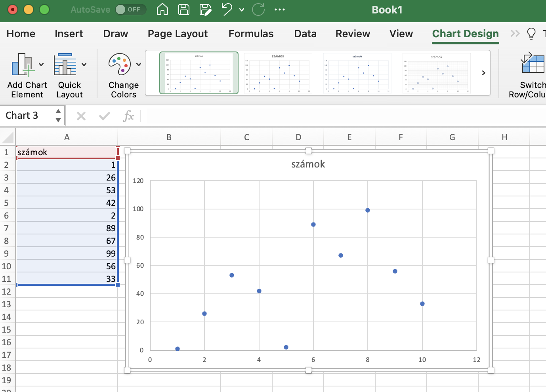Click the cell with value 26
Screen dimensions: 546x392
pyautogui.click(x=67, y=178)
